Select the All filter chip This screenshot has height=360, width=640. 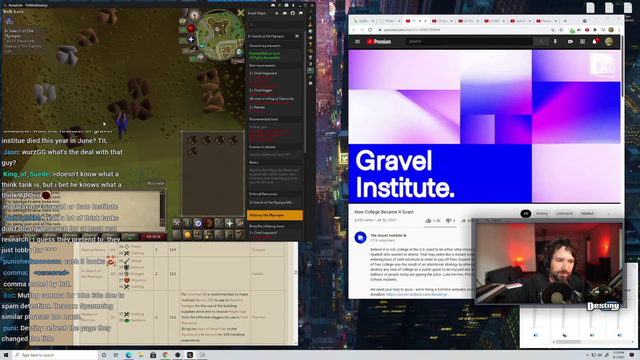pos(526,213)
